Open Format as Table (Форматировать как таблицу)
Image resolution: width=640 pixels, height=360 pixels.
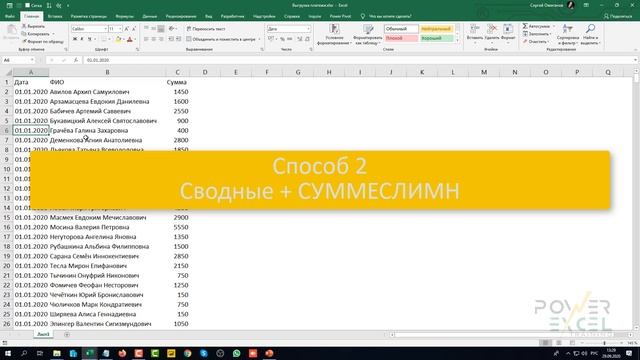(x=368, y=34)
